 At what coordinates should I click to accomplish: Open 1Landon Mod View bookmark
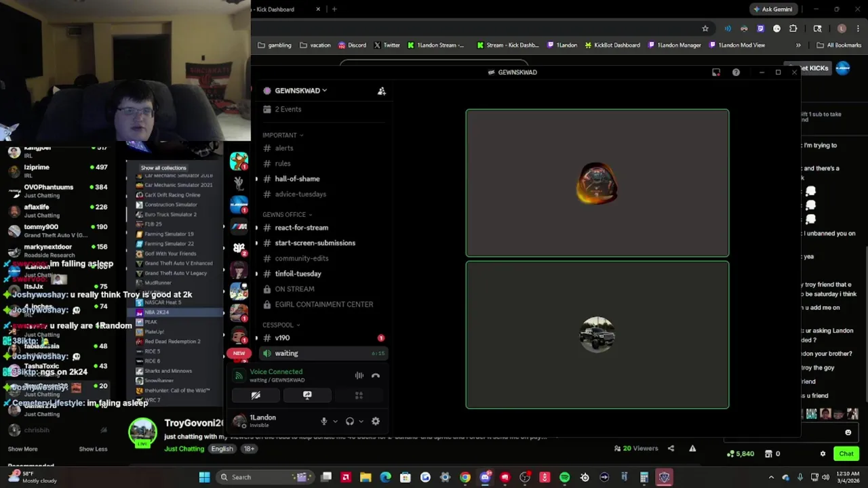tap(736, 45)
